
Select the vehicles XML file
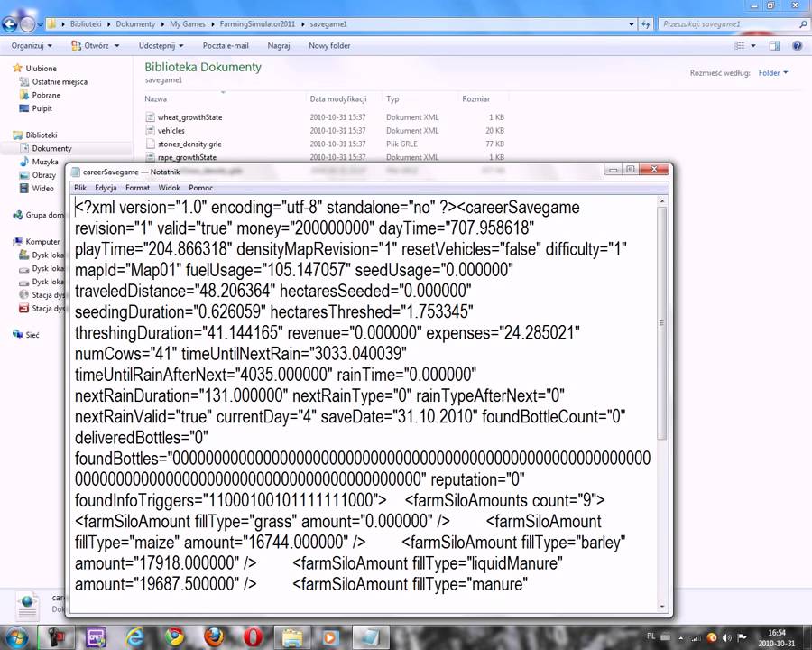[171, 131]
